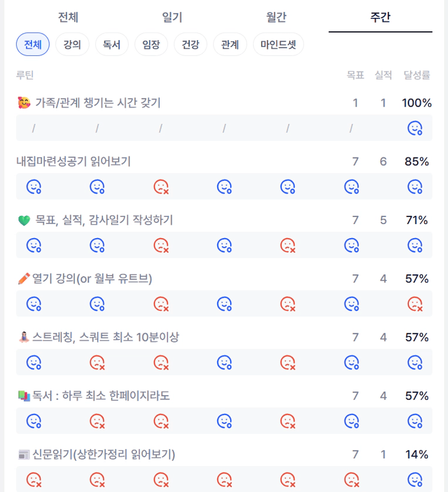Screen dimensions: 448x492
Task: Click the newspaper emoji beside 신문읽기
Action: pyautogui.click(x=23, y=455)
